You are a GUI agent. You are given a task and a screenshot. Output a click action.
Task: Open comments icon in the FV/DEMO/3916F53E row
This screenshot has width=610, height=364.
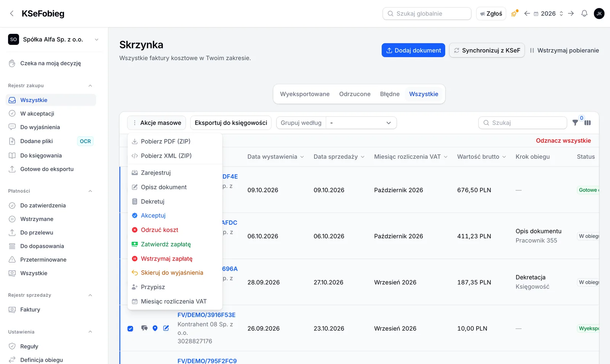point(144,328)
